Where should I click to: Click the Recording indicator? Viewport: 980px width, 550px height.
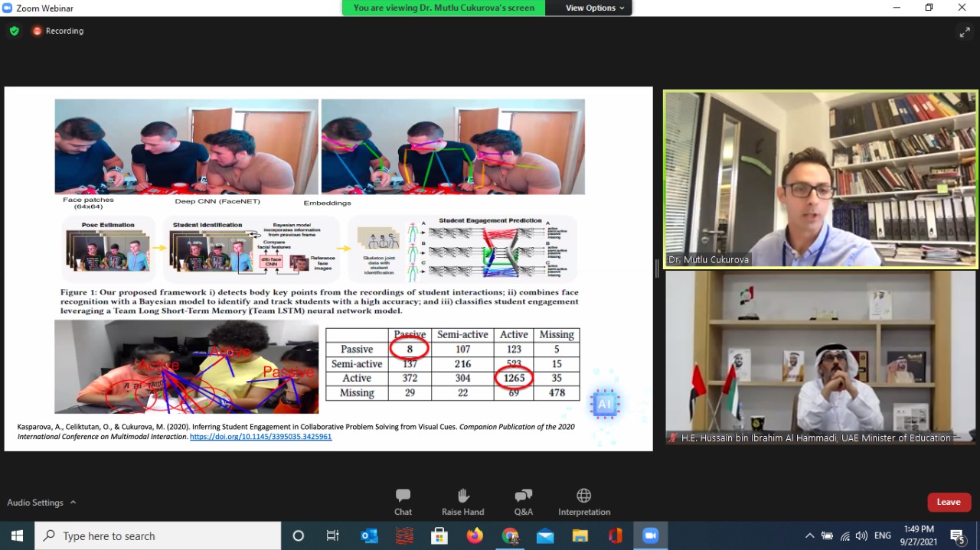tap(58, 31)
